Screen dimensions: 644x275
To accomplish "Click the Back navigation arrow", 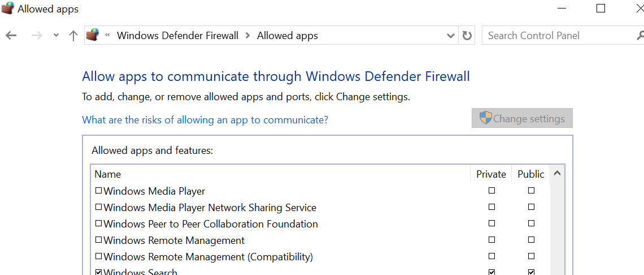I will point(11,36).
